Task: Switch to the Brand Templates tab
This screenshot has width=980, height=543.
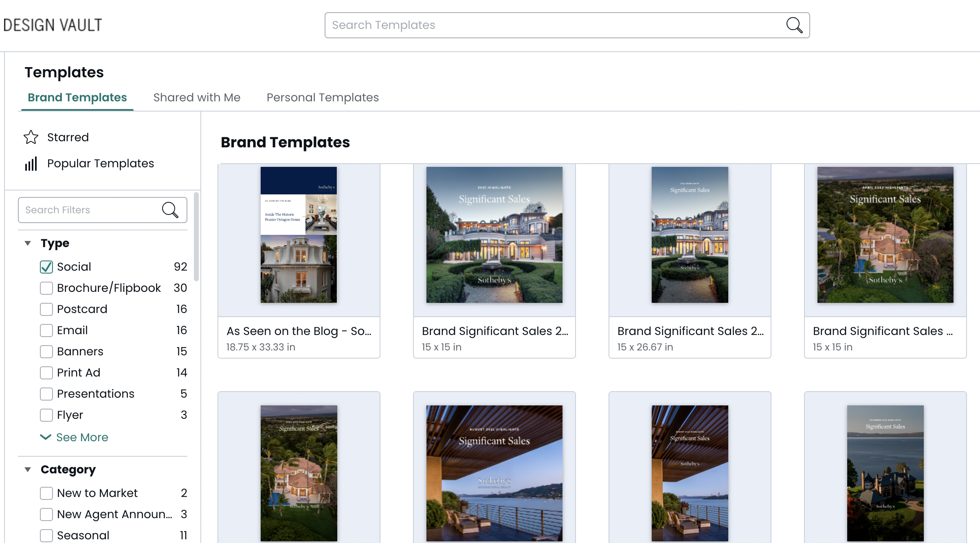Action: point(77,98)
